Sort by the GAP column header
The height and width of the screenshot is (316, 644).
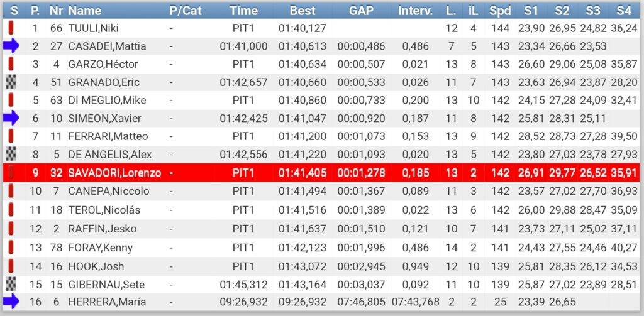pyautogui.click(x=361, y=10)
